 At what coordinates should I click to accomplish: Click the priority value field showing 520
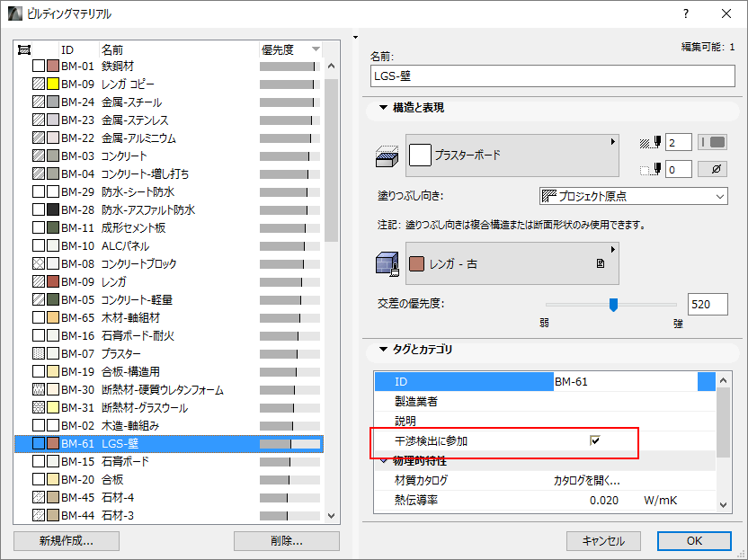coord(708,305)
